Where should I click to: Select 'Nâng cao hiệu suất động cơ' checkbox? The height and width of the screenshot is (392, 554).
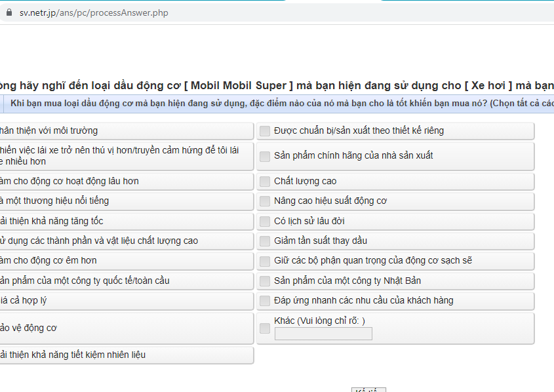(x=265, y=201)
